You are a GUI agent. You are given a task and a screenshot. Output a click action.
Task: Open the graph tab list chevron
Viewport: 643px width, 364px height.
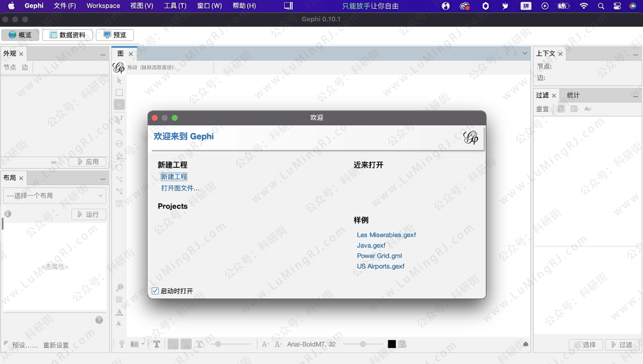point(525,54)
